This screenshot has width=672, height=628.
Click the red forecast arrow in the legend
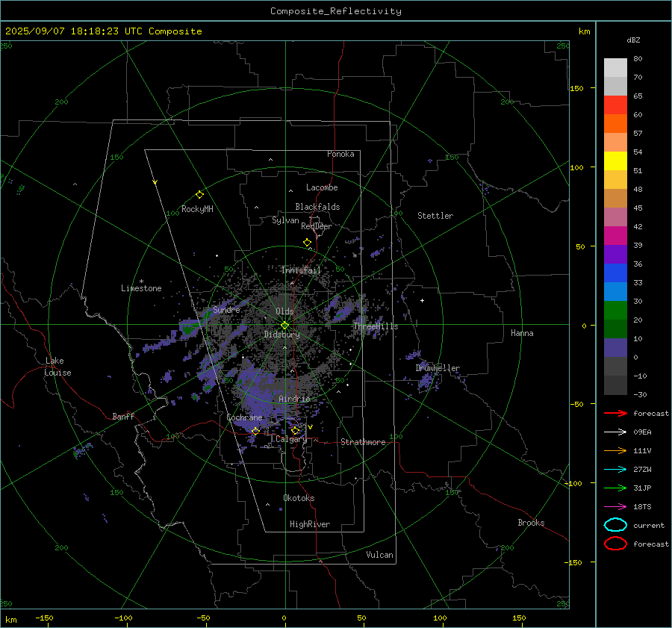click(x=615, y=413)
